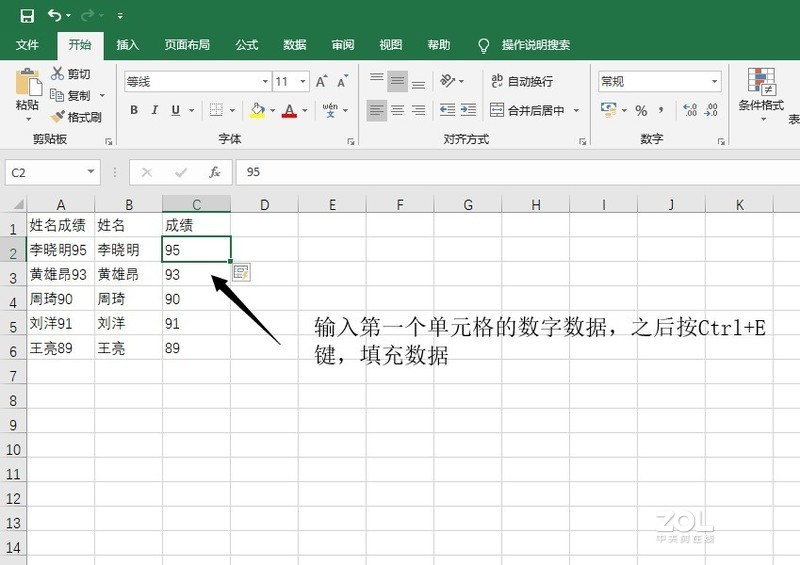Viewport: 800px width, 565px height.
Task: Click the text orientation icon
Action: pos(447,81)
